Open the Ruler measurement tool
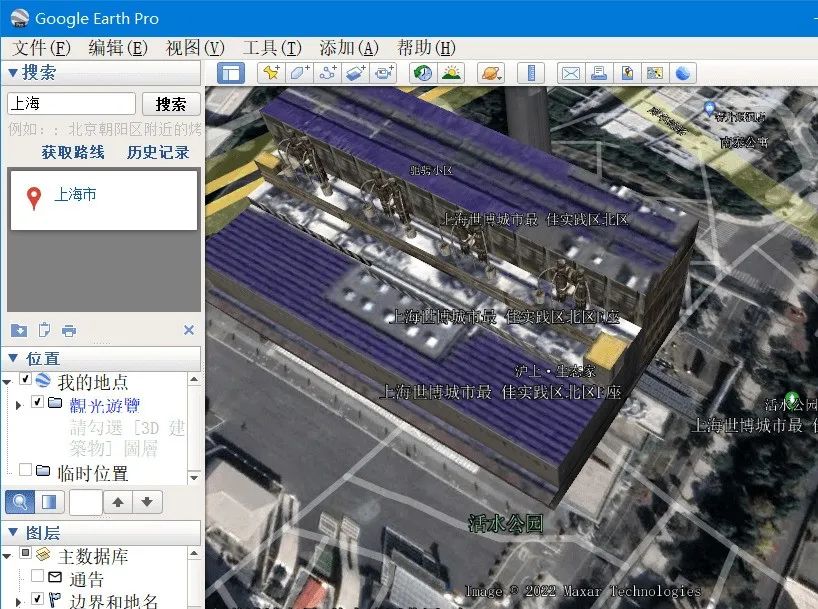Image resolution: width=818 pixels, height=609 pixels. pyautogui.click(x=530, y=73)
